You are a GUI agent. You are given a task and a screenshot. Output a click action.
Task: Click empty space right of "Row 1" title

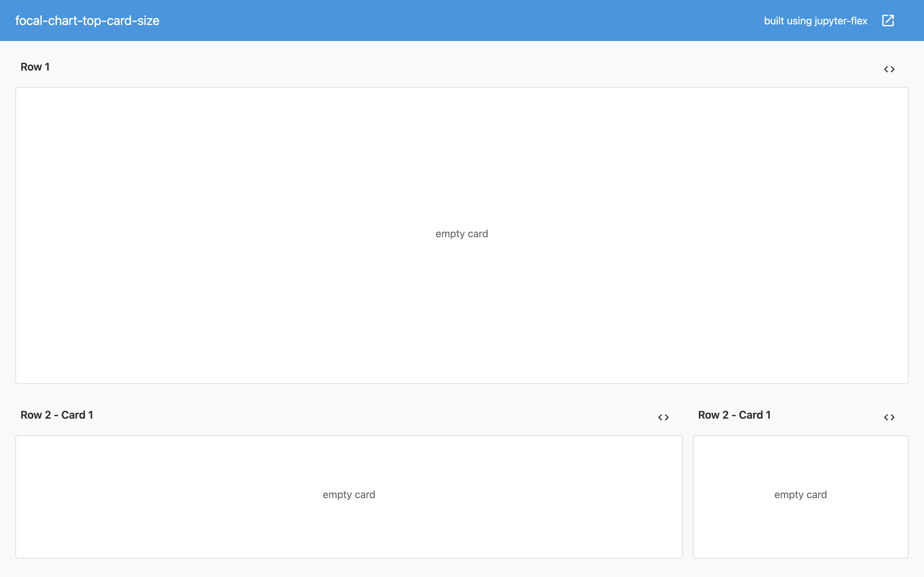click(x=458, y=67)
